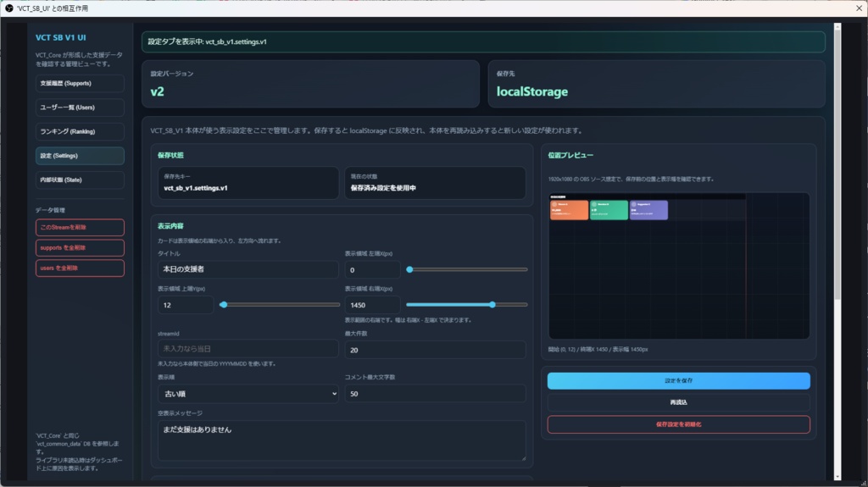Open the 内部状態 (State) view
The width and height of the screenshot is (868, 487).
(x=80, y=180)
